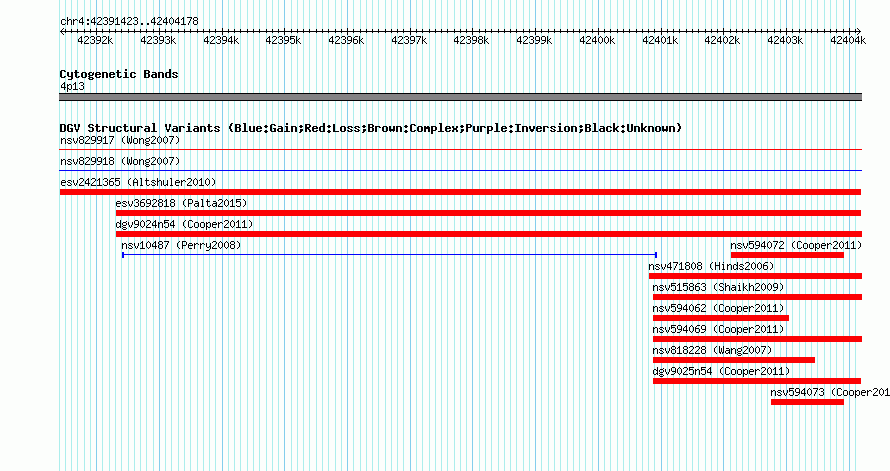
Task: Click the nsv829917 (Wong2007) variant label
Action: pyautogui.click(x=120, y=140)
